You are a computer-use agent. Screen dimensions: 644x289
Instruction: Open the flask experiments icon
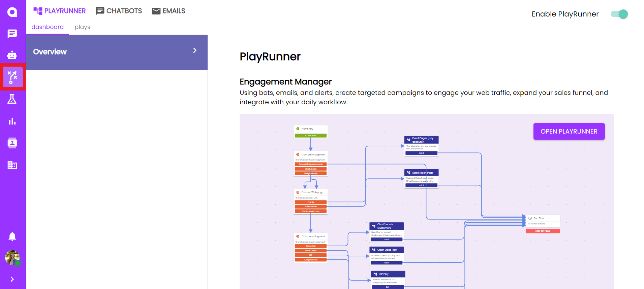12,99
